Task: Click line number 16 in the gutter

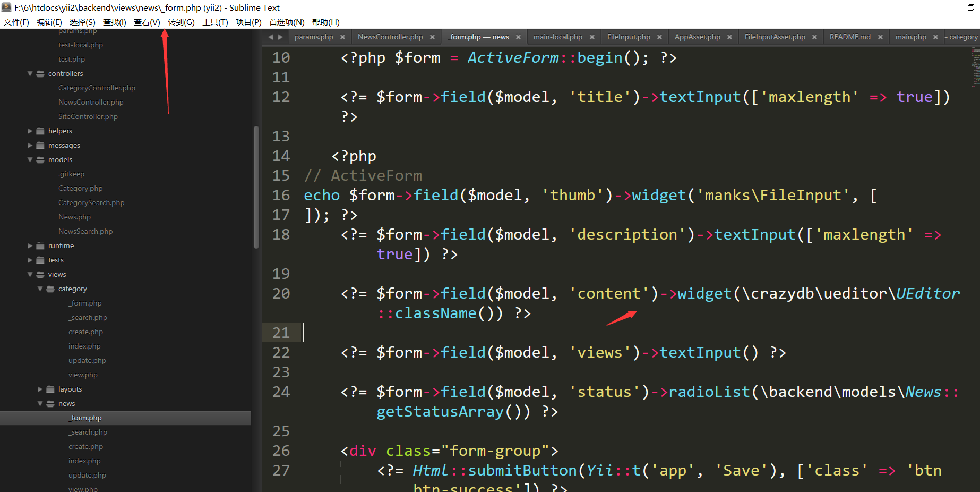Action: point(281,195)
